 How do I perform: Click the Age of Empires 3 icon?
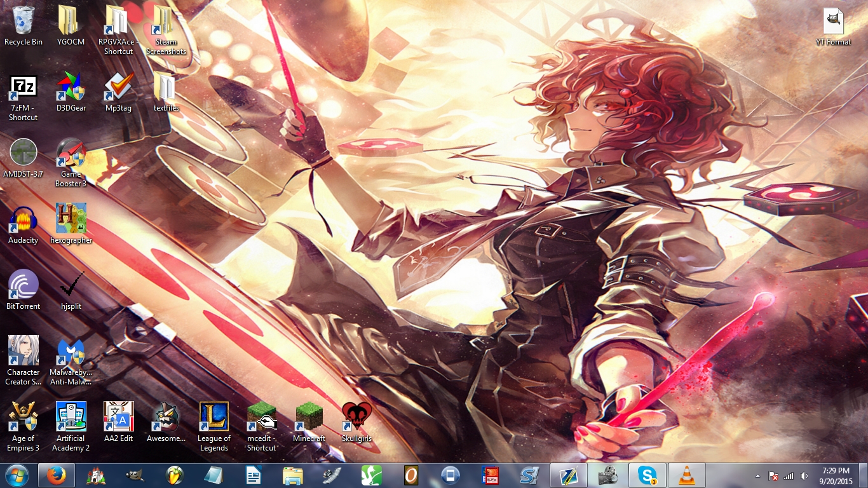24,427
